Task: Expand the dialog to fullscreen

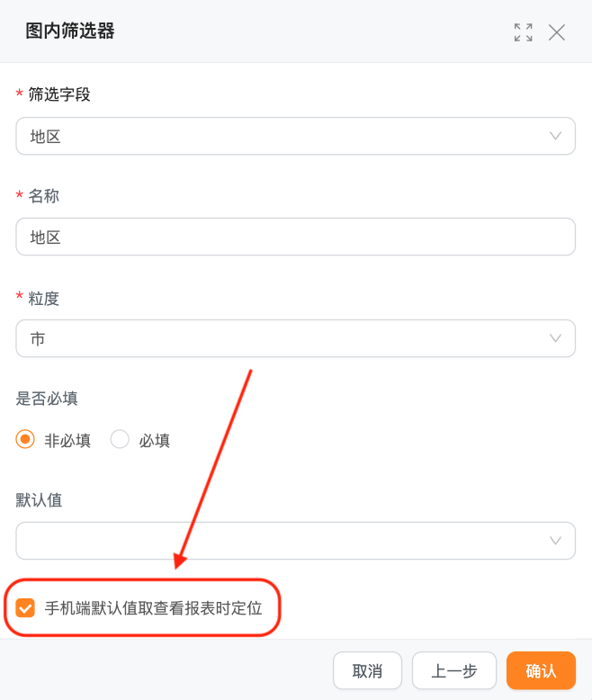Action: (x=523, y=32)
